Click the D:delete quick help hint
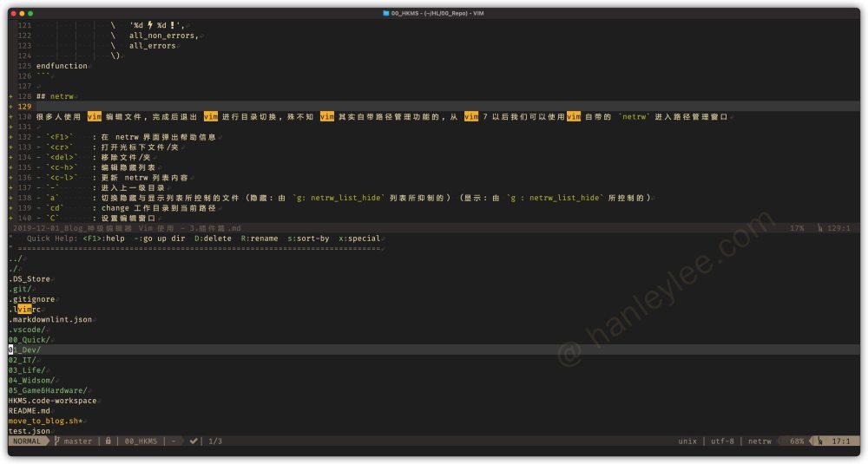Image resolution: width=868 pixels, height=464 pixels. tap(213, 239)
